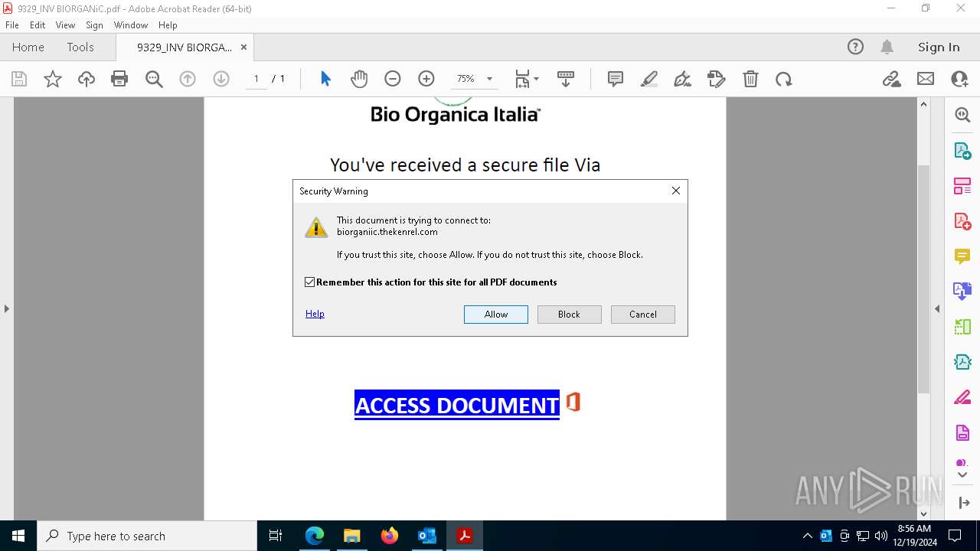Open yellow Comment tool in right pane

962,256
